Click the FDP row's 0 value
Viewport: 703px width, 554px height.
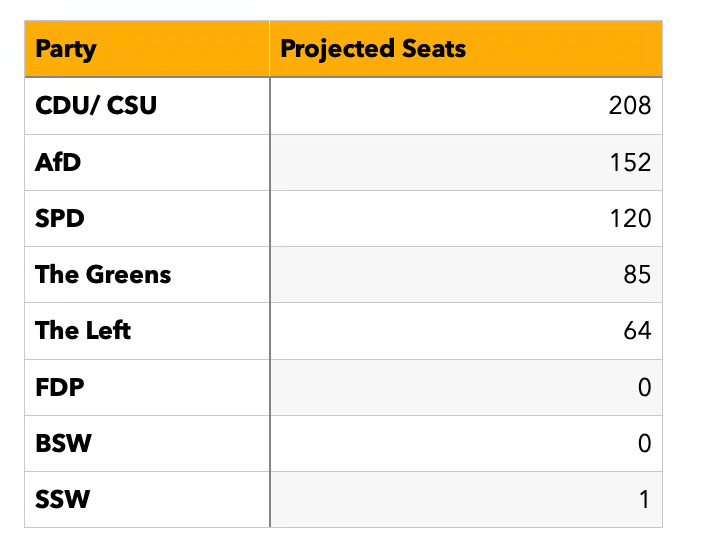[x=644, y=387]
